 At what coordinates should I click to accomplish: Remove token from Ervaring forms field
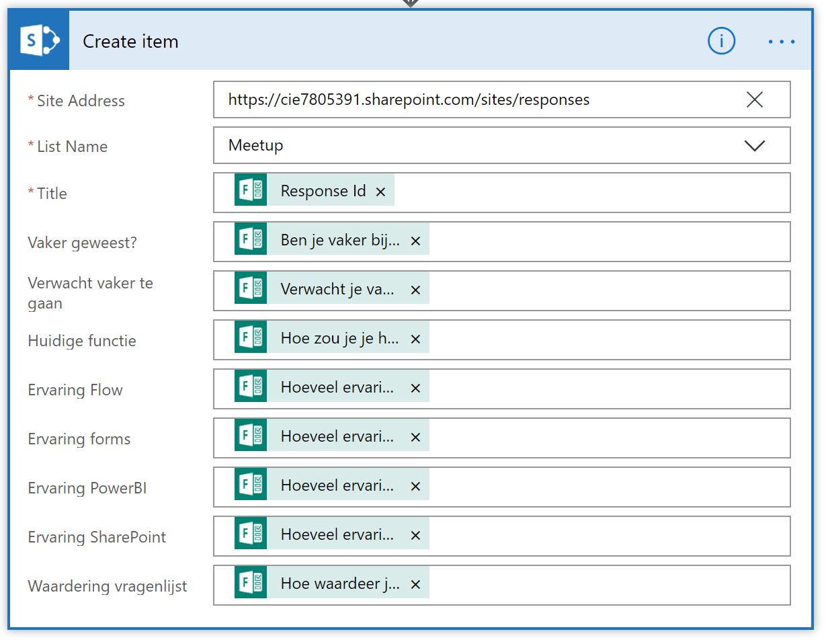point(415,438)
